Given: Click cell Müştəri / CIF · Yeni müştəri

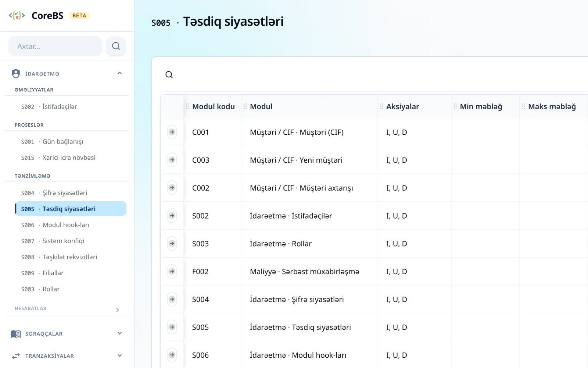Looking at the screenshot, I should (x=296, y=160).
